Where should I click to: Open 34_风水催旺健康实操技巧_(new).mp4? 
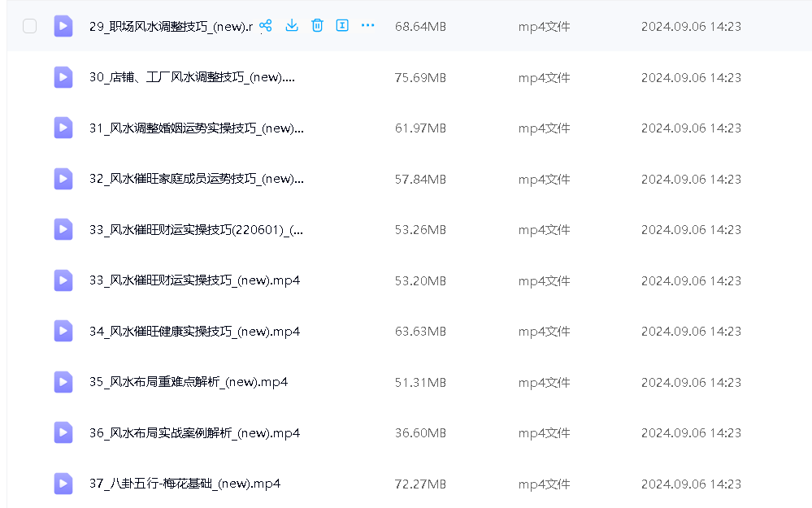point(194,332)
